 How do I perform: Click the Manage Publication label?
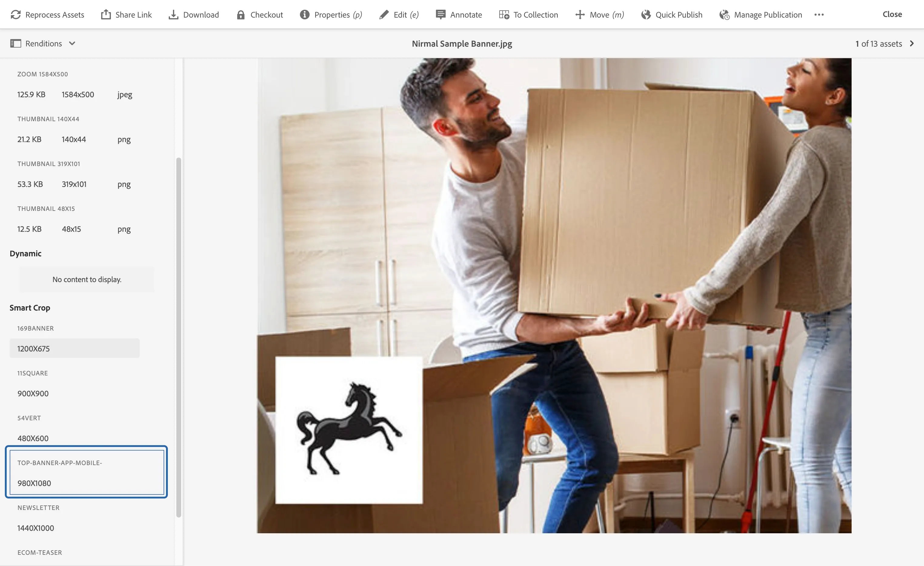(x=768, y=15)
